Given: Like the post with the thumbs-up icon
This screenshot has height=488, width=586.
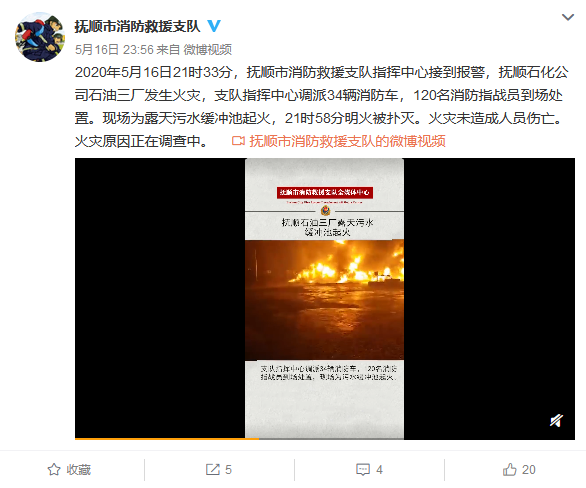Looking at the screenshot, I should coord(509,469).
